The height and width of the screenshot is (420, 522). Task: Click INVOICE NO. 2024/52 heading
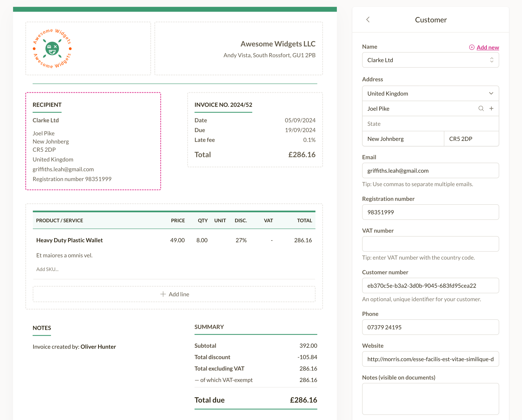(x=223, y=105)
